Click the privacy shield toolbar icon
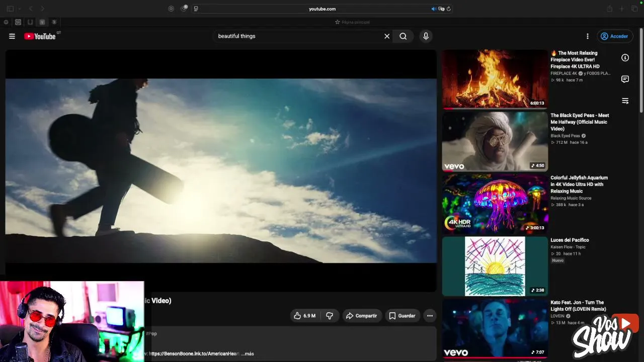644x362 pixels. [x=171, y=9]
